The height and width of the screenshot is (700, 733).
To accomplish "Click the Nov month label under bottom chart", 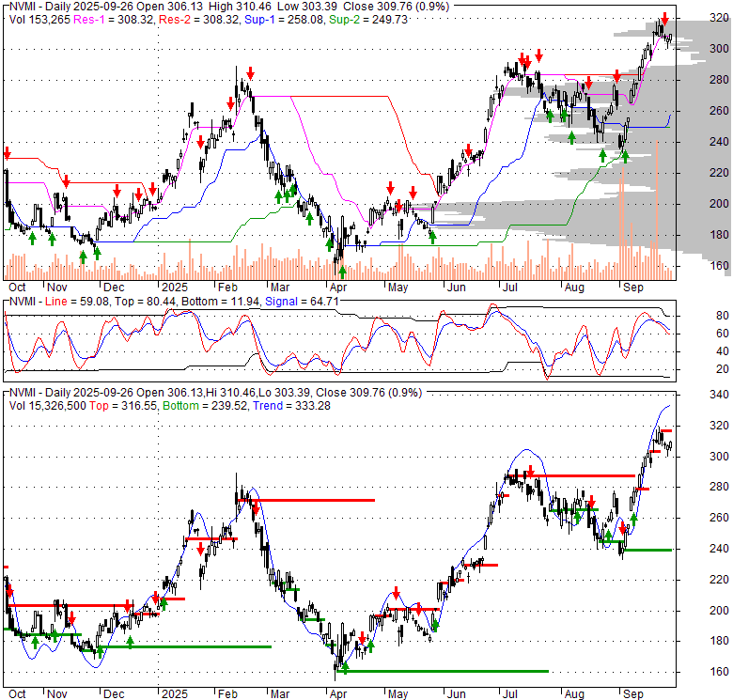I will (x=57, y=694).
